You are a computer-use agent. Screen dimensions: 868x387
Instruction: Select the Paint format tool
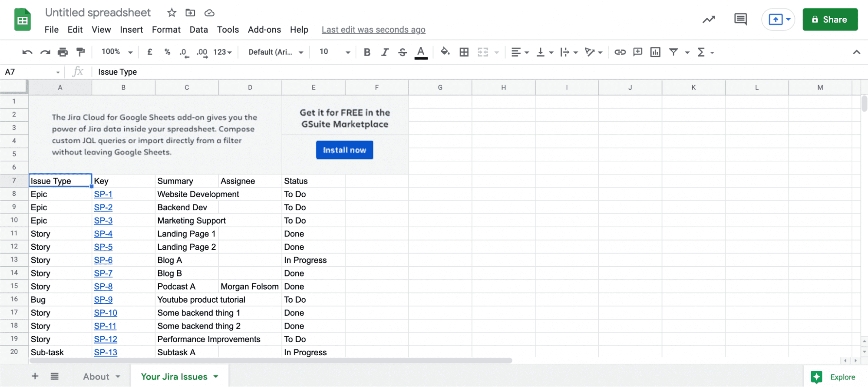point(80,52)
